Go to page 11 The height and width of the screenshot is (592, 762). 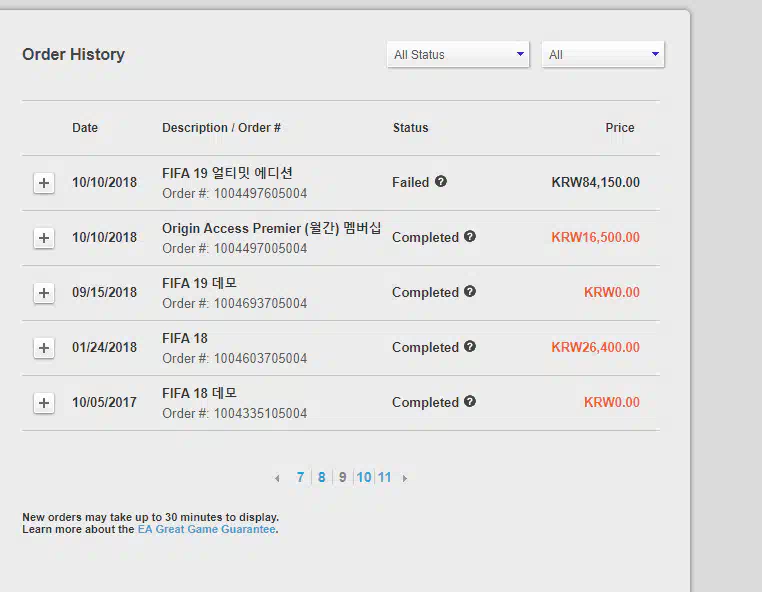click(x=384, y=477)
